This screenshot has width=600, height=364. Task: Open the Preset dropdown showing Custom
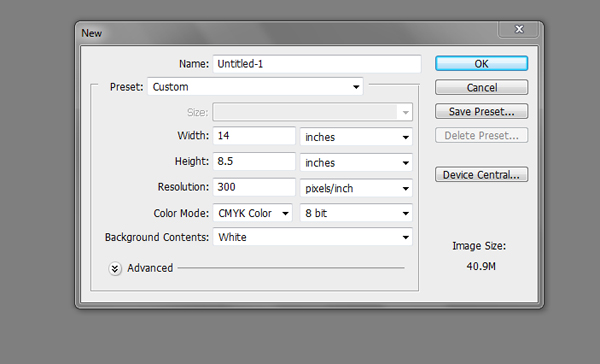point(255,87)
